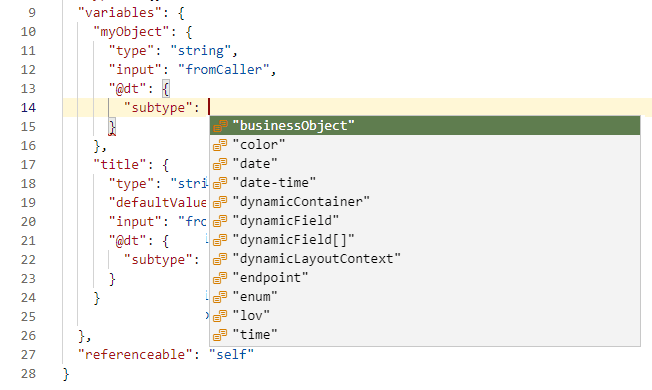Click the "referenceable" key on line 27
Screen dimensions: 652x390
pyautogui.click(x=135, y=355)
